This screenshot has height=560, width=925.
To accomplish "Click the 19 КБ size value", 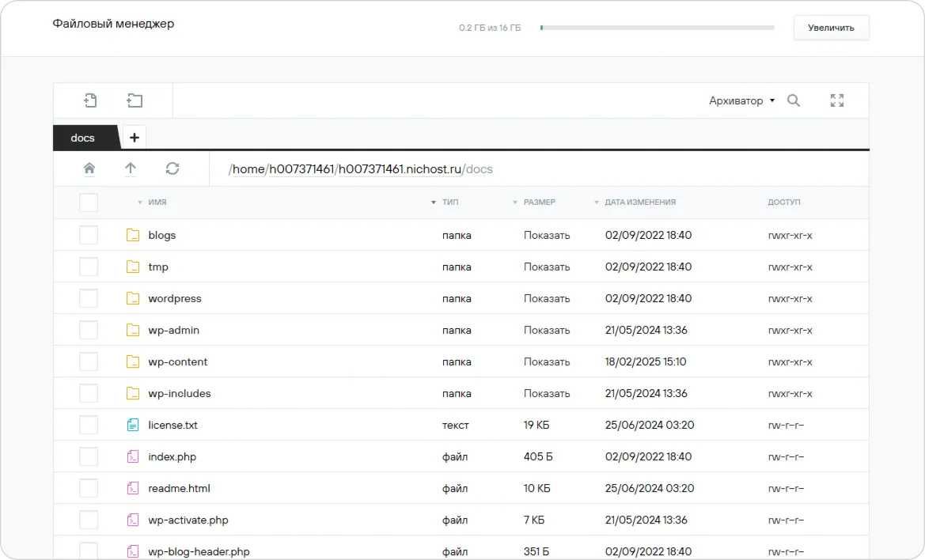I will 536,425.
